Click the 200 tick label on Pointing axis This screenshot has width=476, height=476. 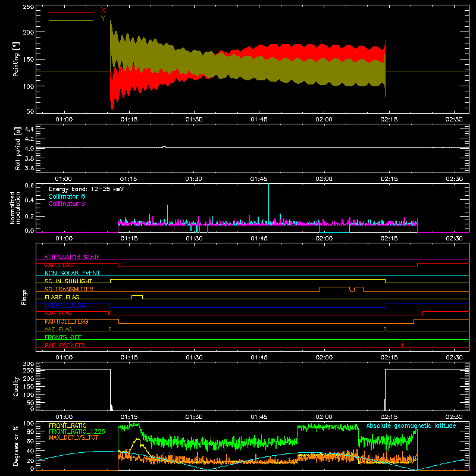(x=28, y=32)
